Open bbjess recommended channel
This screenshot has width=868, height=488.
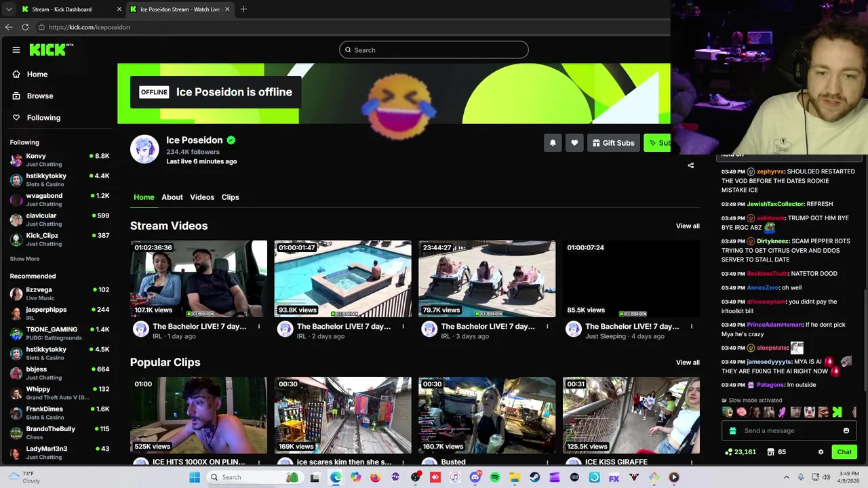point(60,373)
